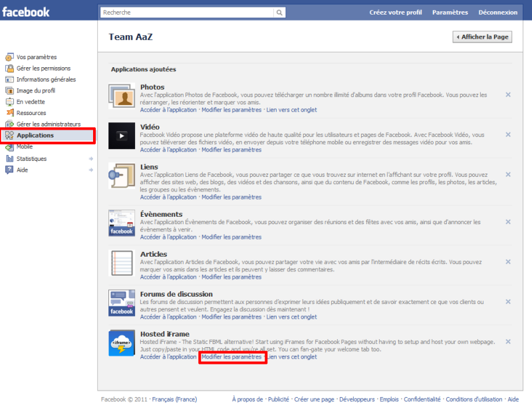Screen dimensions: 532x411
Task: Click the Informations générales sidebar icon
Action: point(9,79)
